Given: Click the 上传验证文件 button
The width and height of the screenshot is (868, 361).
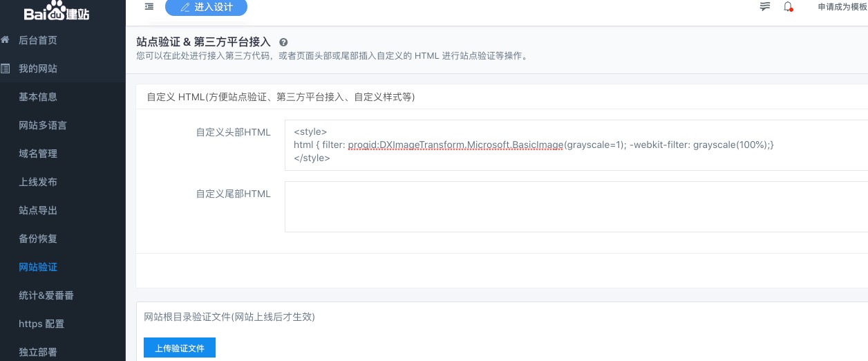Looking at the screenshot, I should 180,348.
